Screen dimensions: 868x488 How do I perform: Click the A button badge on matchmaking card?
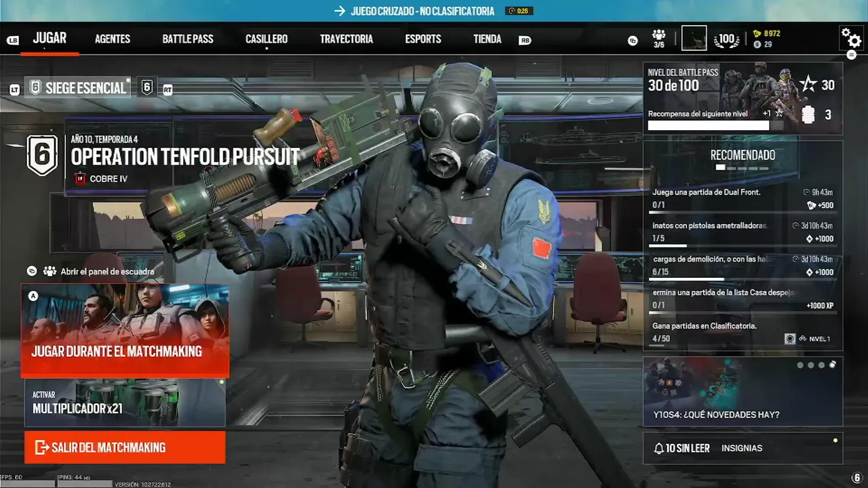tap(33, 296)
